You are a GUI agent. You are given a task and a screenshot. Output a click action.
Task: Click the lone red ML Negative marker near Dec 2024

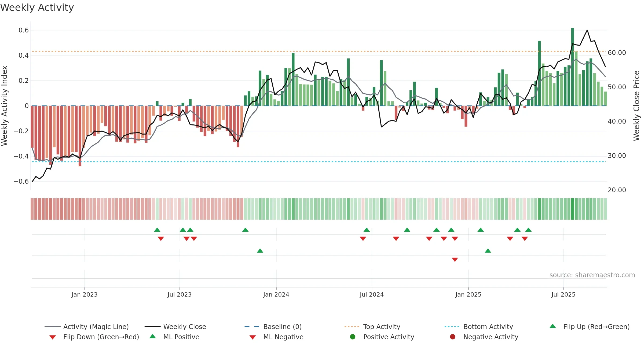click(455, 260)
